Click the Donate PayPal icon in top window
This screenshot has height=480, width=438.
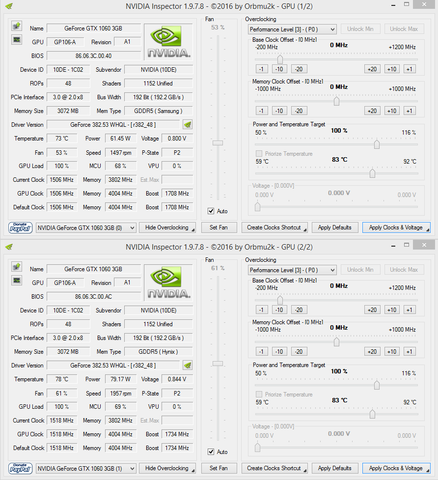point(20,228)
